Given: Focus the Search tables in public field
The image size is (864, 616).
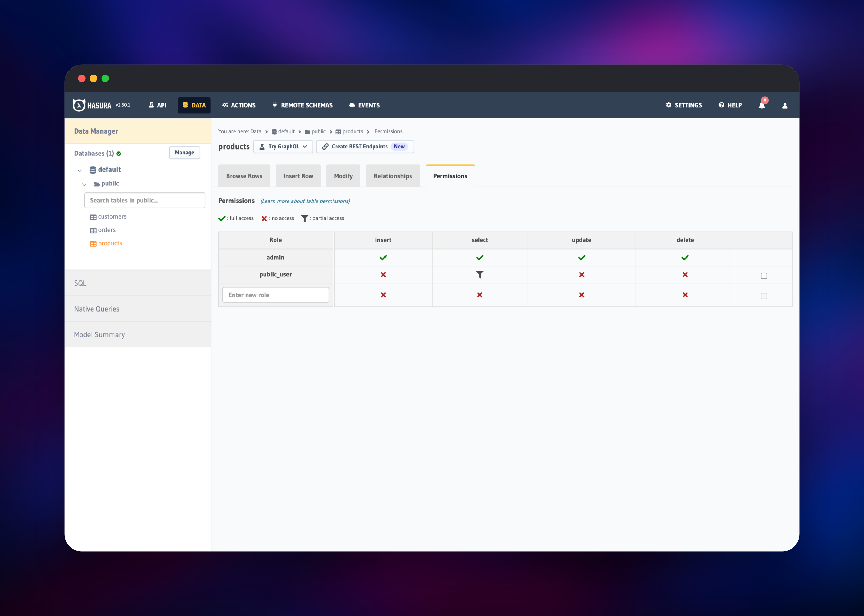Looking at the screenshot, I should 144,200.
